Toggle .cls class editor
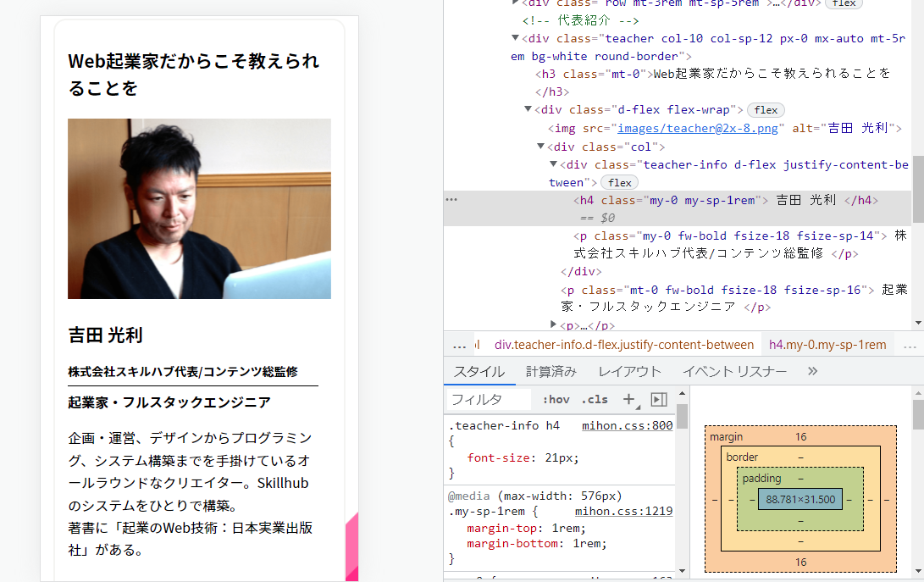This screenshot has height=582, width=924. coord(594,400)
